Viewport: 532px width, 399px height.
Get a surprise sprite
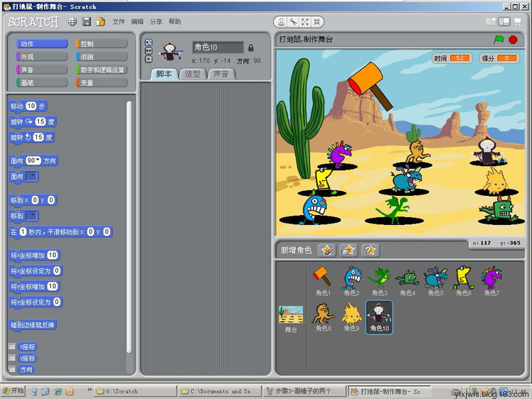[370, 251]
